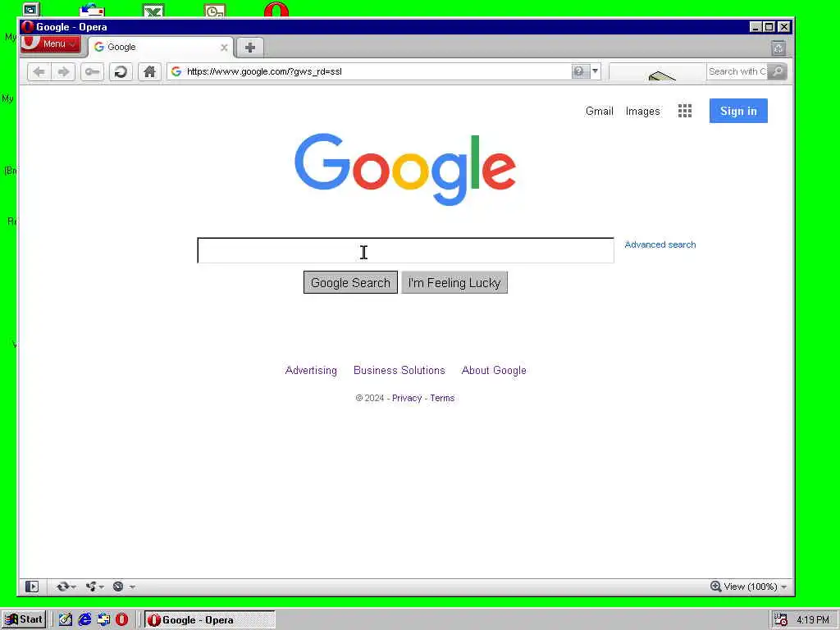Go back with the Back arrow button
Screen dimensions: 840x630
(39, 72)
